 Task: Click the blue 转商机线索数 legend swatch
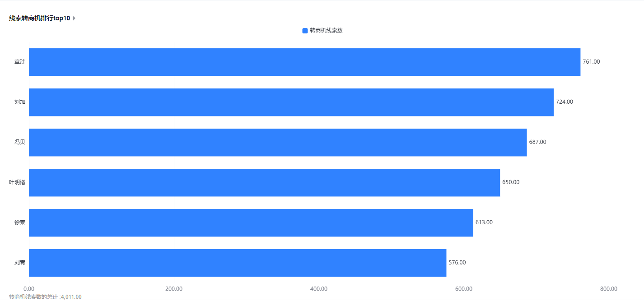305,31
